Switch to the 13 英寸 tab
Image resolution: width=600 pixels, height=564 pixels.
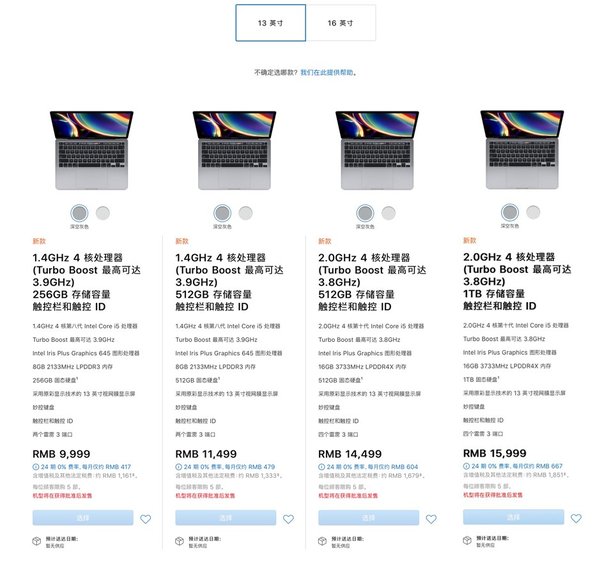click(270, 23)
